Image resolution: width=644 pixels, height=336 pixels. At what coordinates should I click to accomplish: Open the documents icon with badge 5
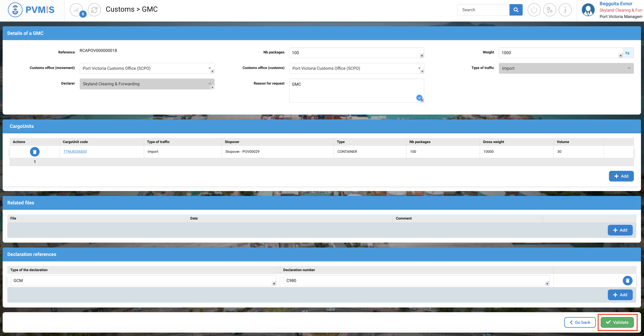pyautogui.click(x=77, y=10)
